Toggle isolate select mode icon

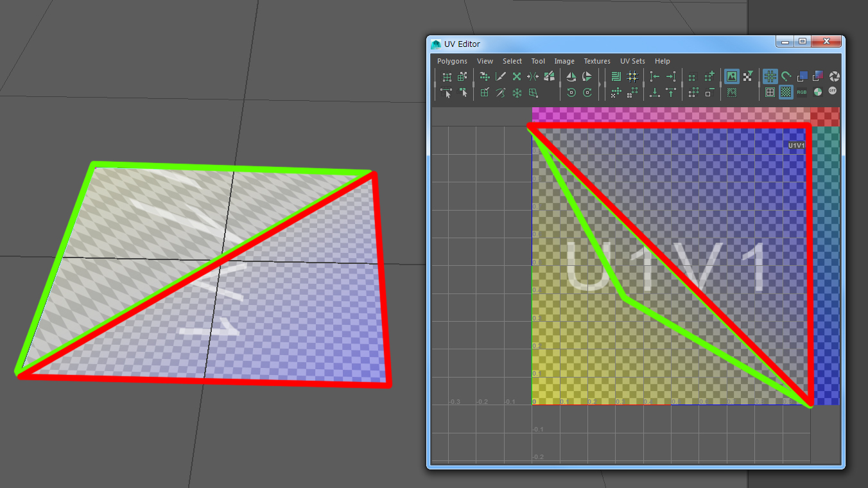693,76
